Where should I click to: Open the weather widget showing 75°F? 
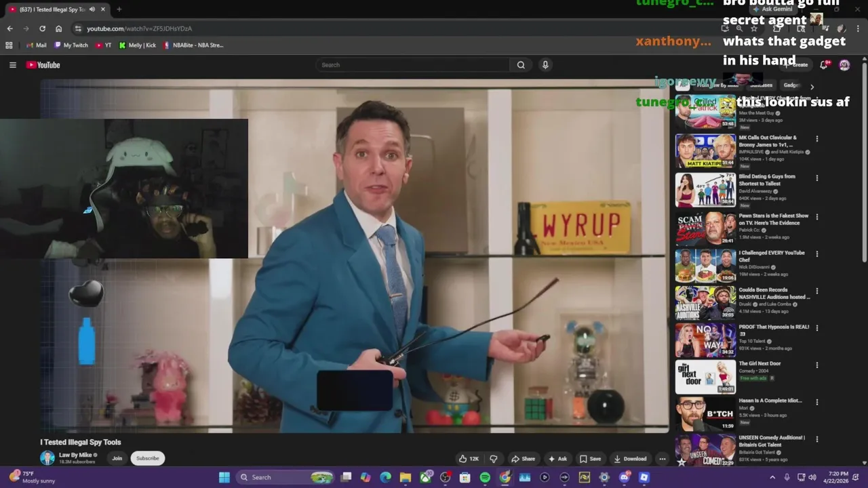[31, 477]
